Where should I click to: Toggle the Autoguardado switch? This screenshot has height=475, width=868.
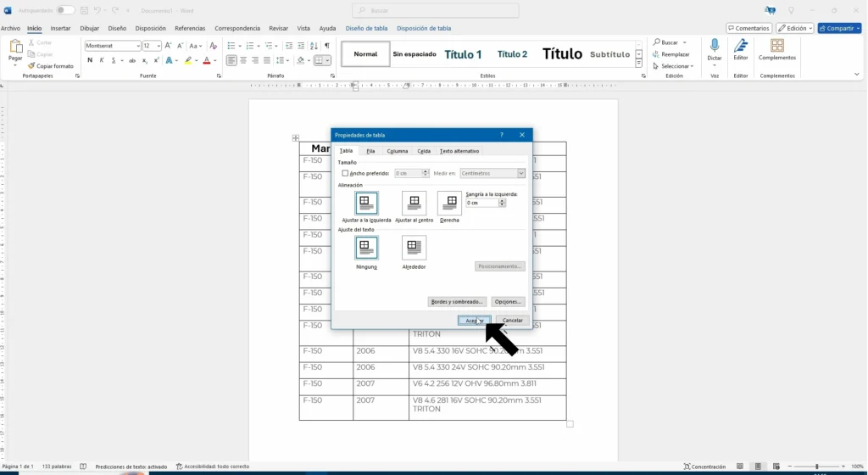(65, 10)
